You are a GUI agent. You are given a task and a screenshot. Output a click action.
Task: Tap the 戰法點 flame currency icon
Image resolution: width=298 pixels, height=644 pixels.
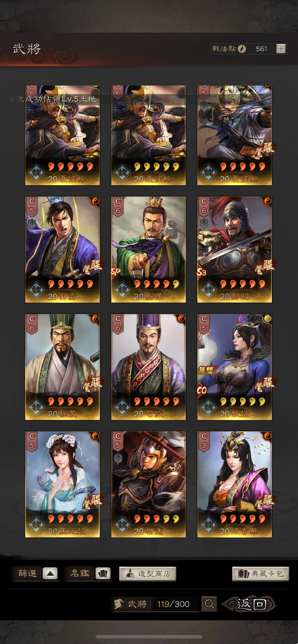point(242,49)
